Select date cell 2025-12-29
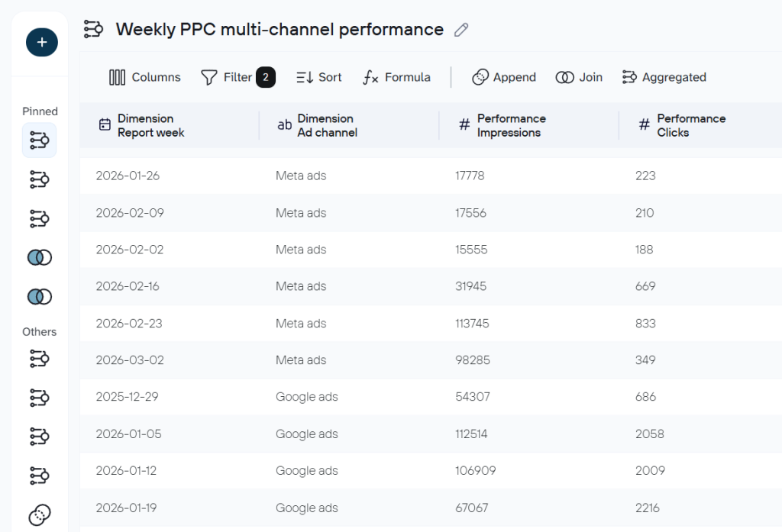The width and height of the screenshot is (782, 532). tap(128, 398)
